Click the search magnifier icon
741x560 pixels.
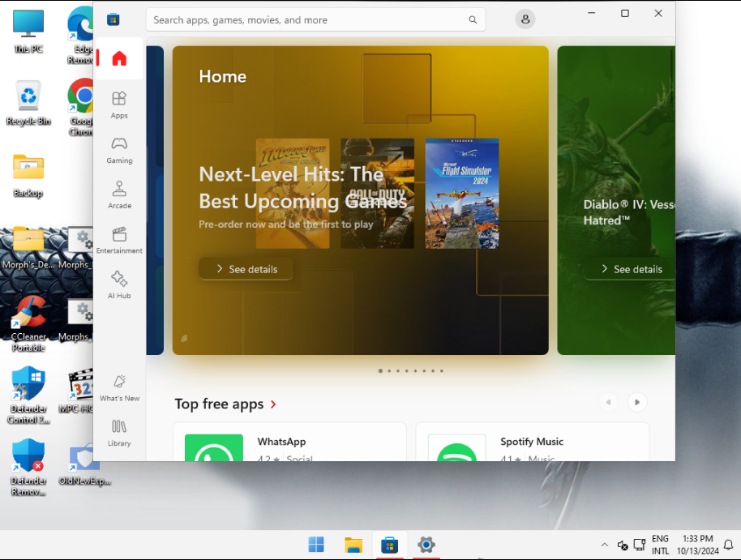pyautogui.click(x=473, y=19)
